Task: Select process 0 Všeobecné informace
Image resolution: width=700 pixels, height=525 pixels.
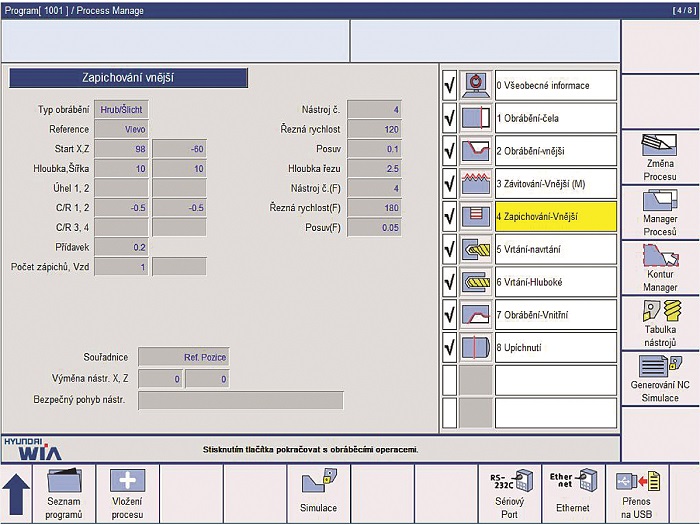Action: coord(556,85)
